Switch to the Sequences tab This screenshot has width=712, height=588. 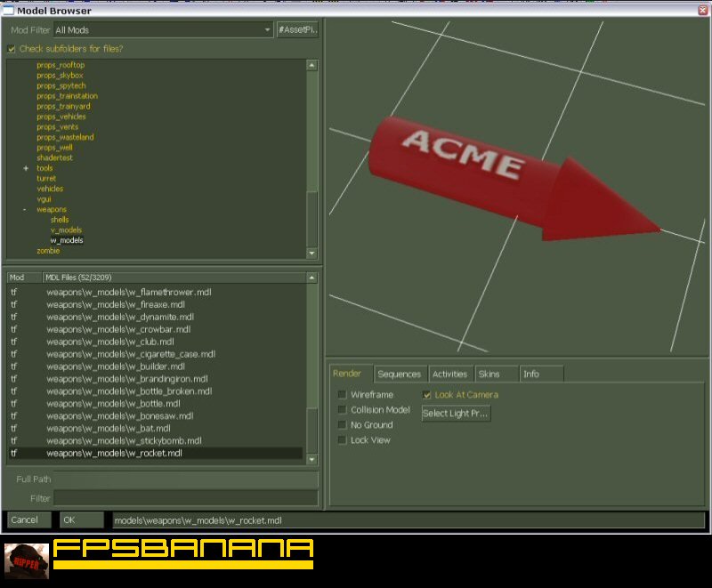(400, 374)
